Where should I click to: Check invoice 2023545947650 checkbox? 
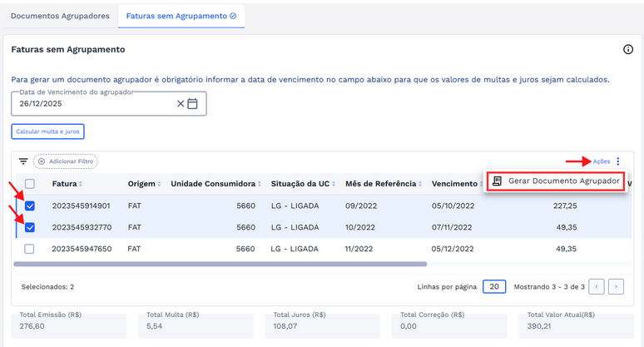tap(30, 249)
